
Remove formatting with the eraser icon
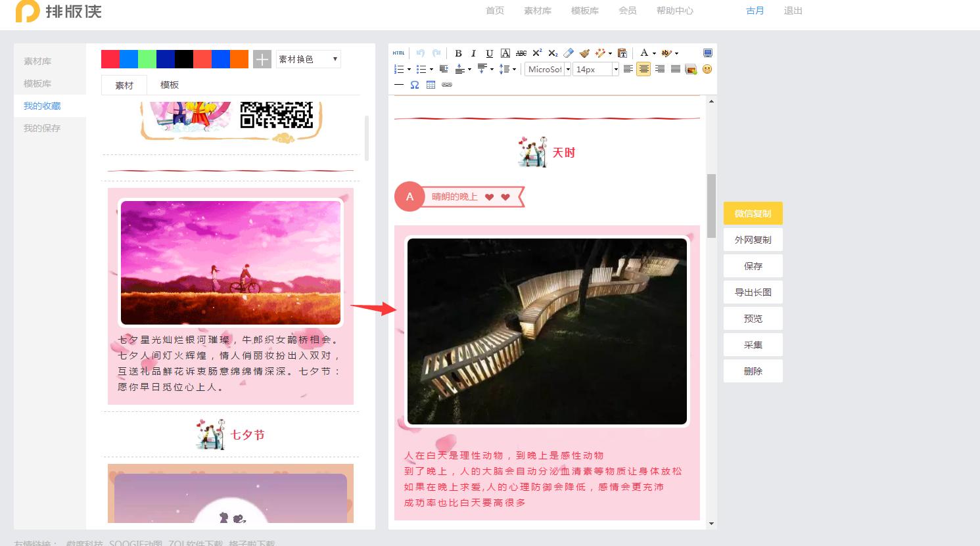coord(569,53)
